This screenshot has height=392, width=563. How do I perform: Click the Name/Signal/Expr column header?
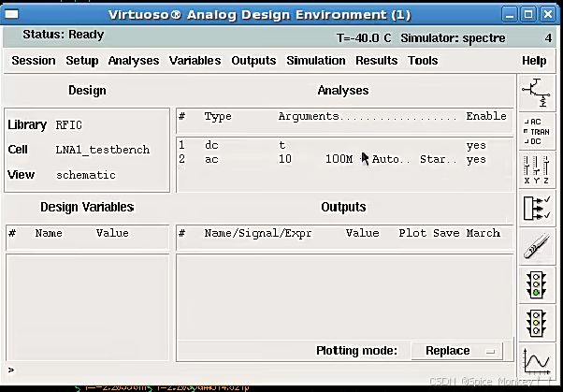click(258, 233)
